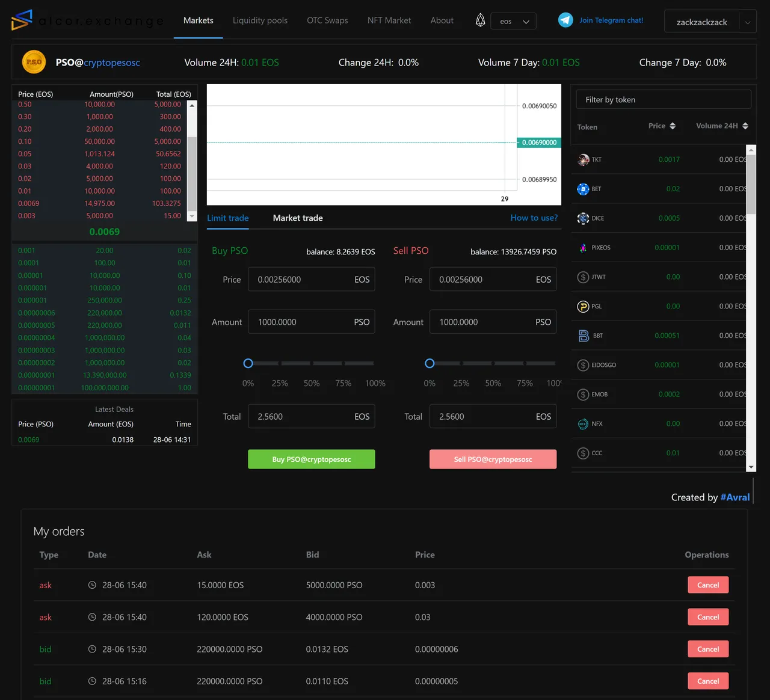This screenshot has height=700, width=770.
Task: Click the sell order book scrollbar up arrow
Action: point(192,105)
